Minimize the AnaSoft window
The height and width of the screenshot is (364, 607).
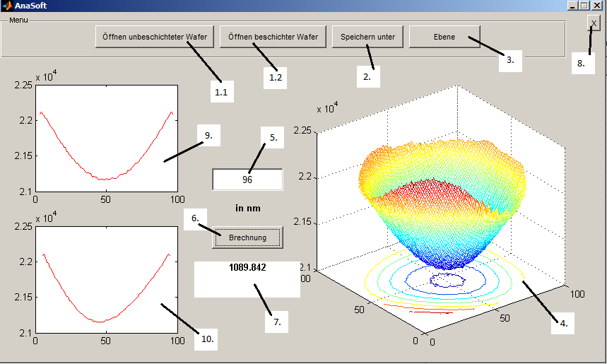click(x=573, y=5)
